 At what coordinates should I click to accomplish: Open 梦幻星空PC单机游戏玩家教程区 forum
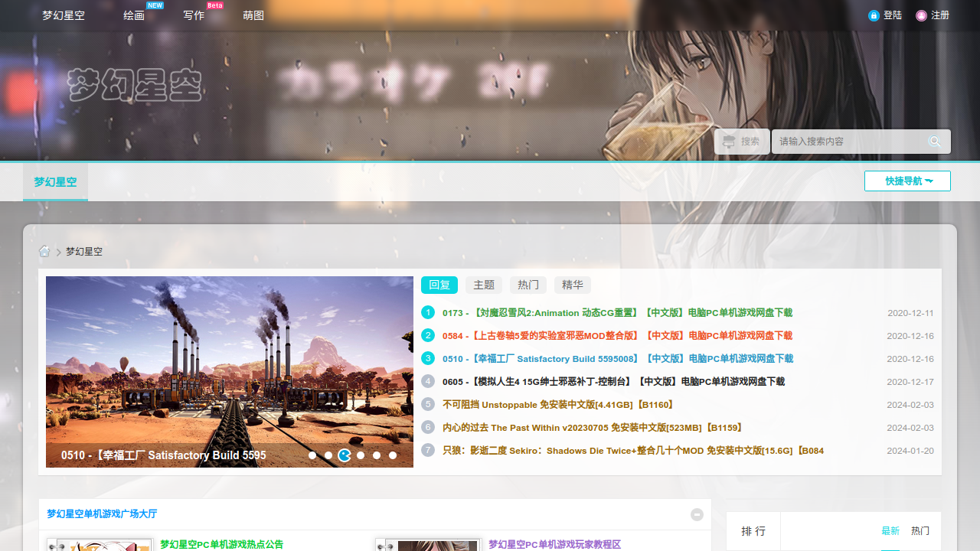pos(554,545)
